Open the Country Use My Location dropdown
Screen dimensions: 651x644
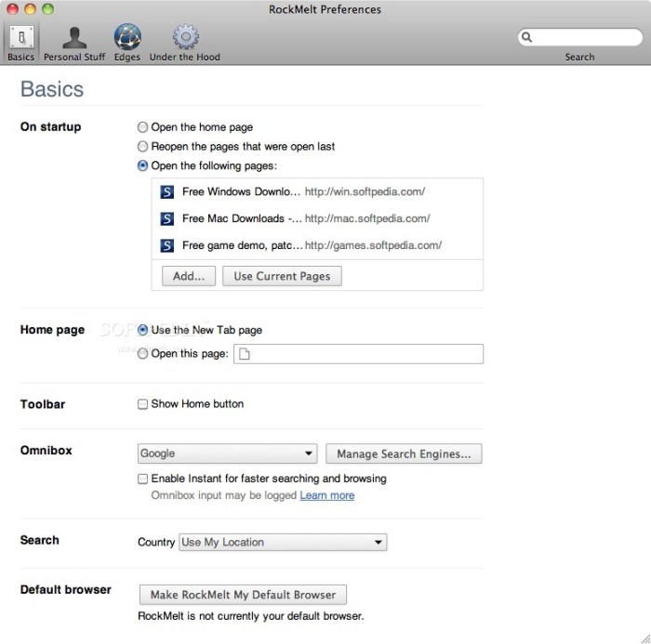click(x=283, y=543)
